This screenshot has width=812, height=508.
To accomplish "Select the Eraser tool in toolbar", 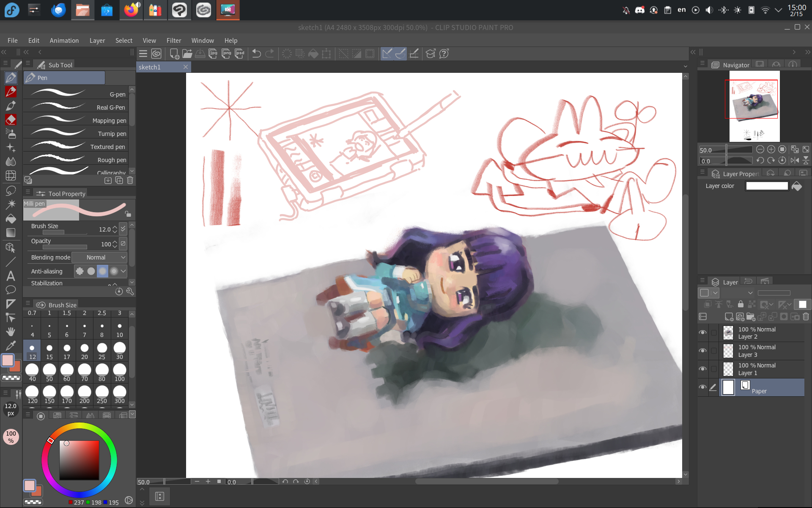I will pos(11,120).
